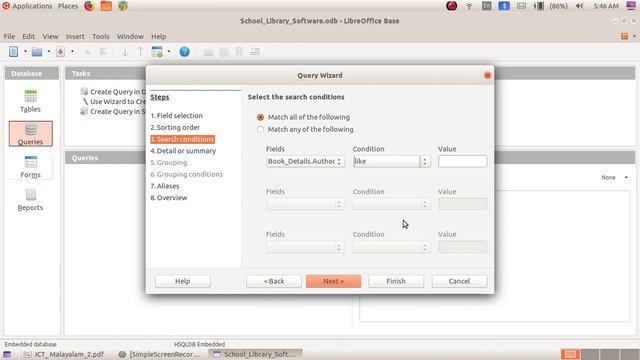Screen dimensions: 640x360
Task: Click the Rename toolbar icon
Action: pos(255,51)
